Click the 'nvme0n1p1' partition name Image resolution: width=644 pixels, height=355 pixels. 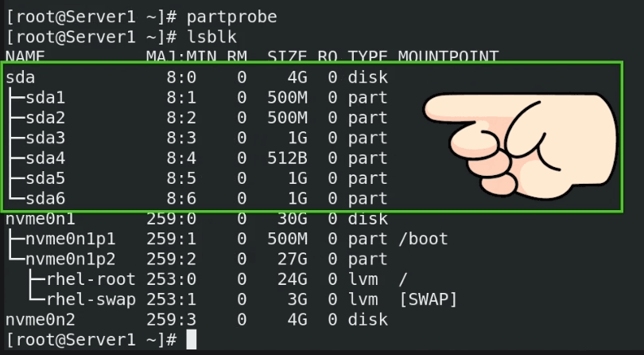[x=71, y=239]
